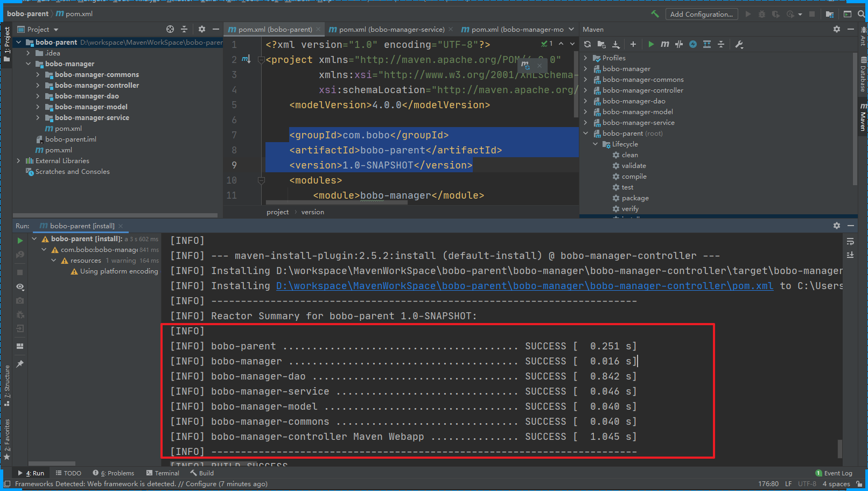
Task: Open the editor tabs overflow dropdown
Action: [x=571, y=29]
